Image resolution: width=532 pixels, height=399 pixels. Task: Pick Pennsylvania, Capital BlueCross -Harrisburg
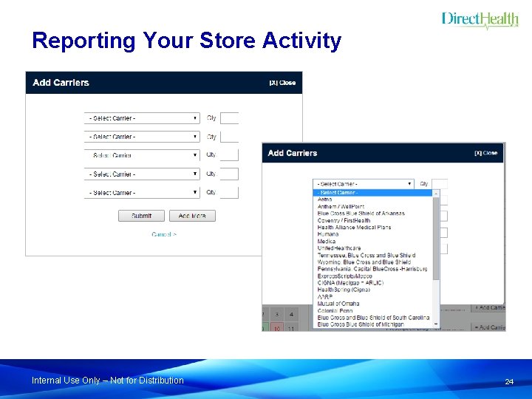point(372,269)
